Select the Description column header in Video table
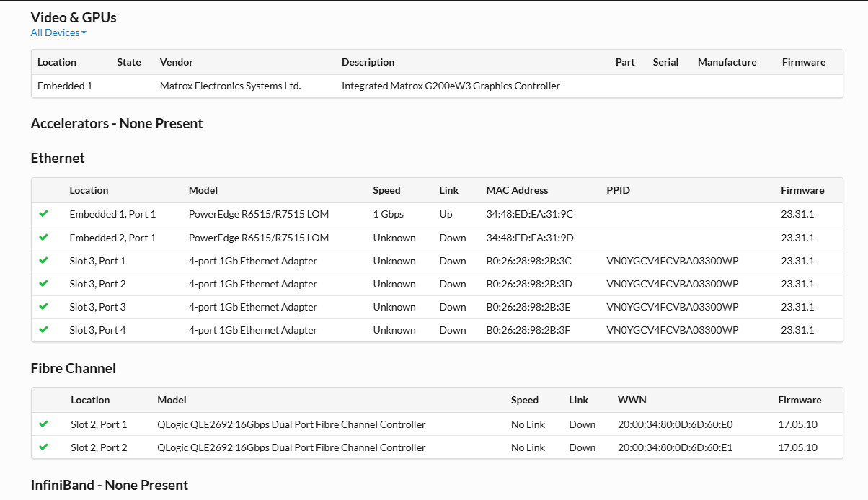Image resolution: width=868 pixels, height=500 pixels. [x=368, y=62]
